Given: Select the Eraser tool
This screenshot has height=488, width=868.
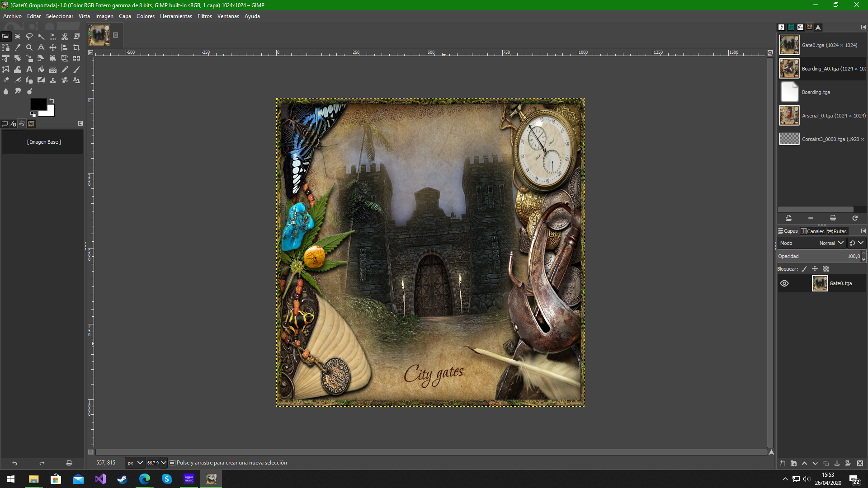Looking at the screenshot, I should [6, 80].
